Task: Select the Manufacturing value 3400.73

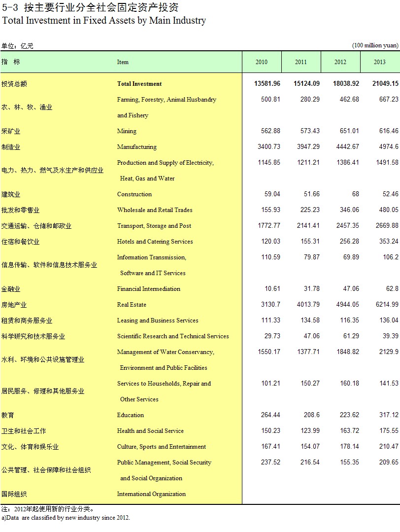Action: click(269, 146)
